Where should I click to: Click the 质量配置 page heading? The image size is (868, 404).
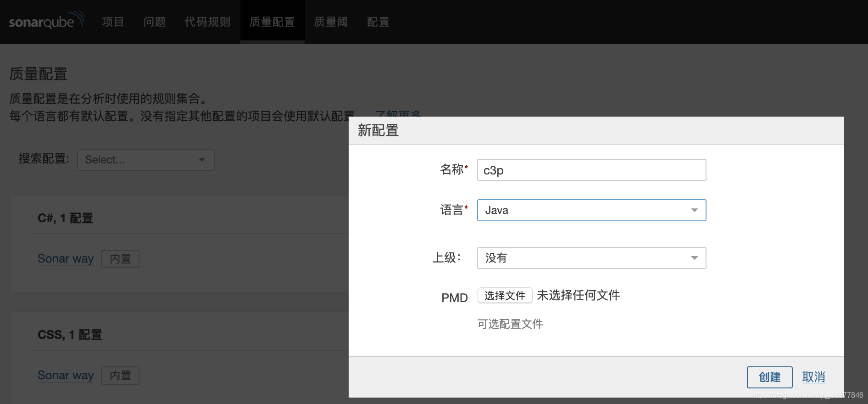[39, 74]
